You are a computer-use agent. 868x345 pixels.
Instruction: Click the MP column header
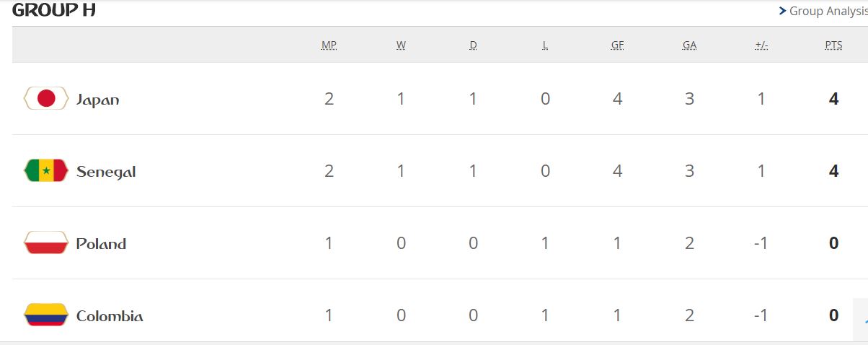329,45
